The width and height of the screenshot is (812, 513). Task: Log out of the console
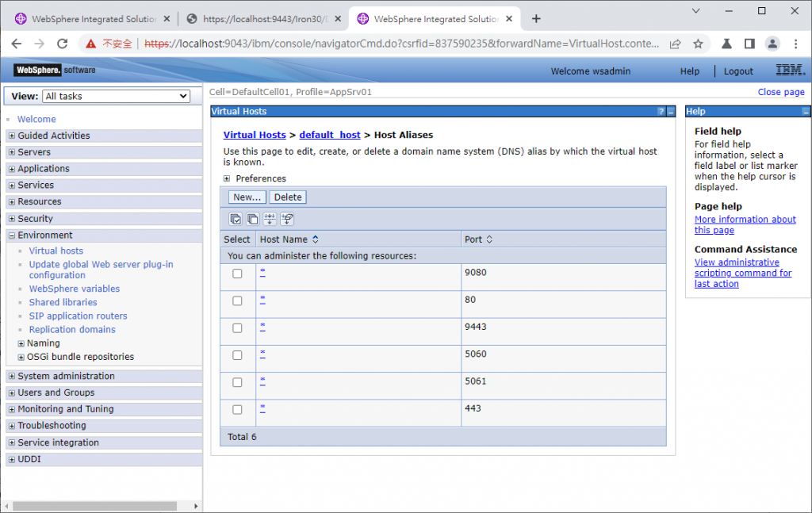coord(738,71)
